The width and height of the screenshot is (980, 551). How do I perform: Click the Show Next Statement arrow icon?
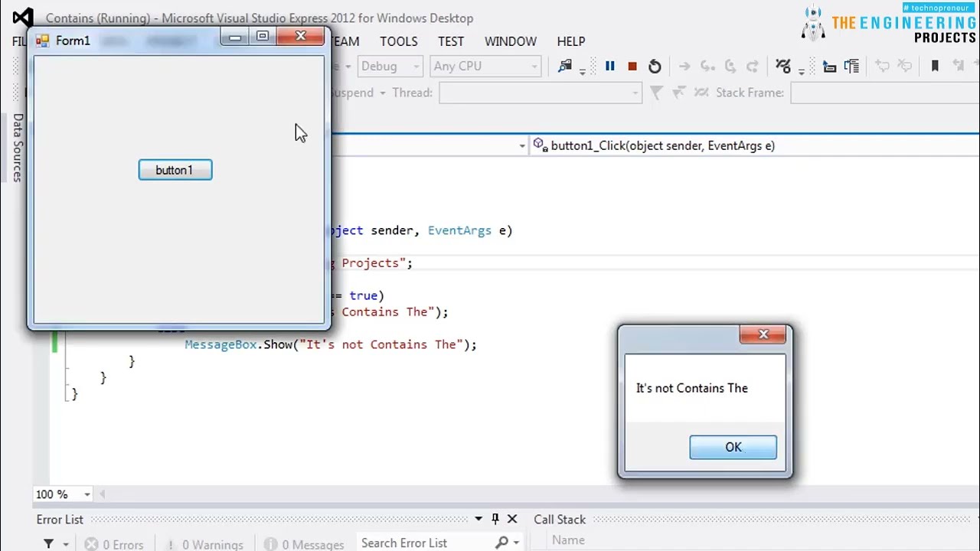point(684,67)
